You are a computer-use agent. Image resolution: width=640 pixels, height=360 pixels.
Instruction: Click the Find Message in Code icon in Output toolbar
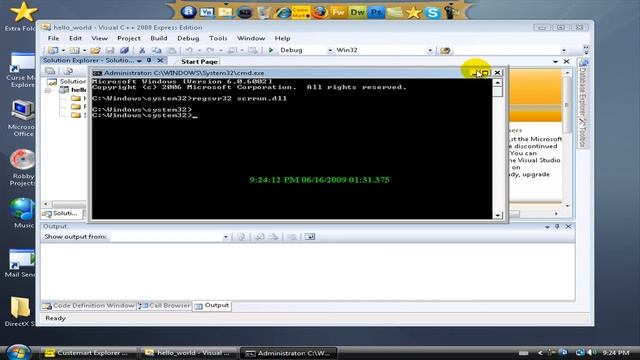pyautogui.click(x=242, y=237)
